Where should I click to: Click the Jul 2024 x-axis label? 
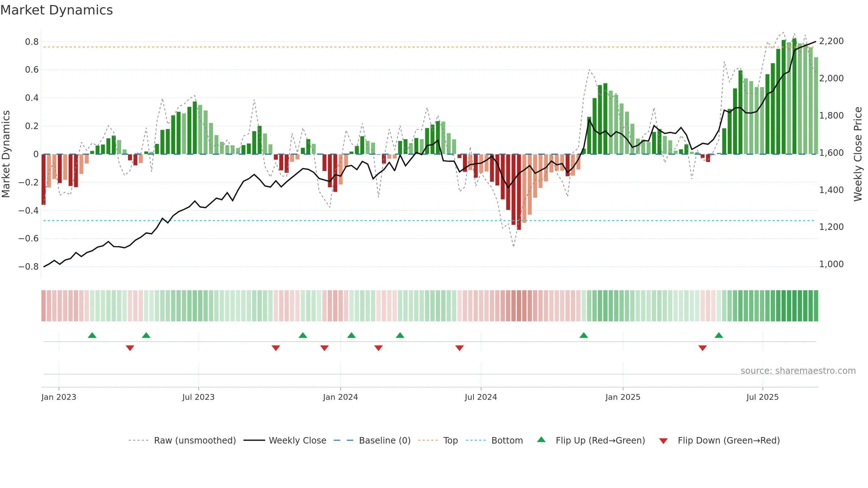(x=481, y=397)
